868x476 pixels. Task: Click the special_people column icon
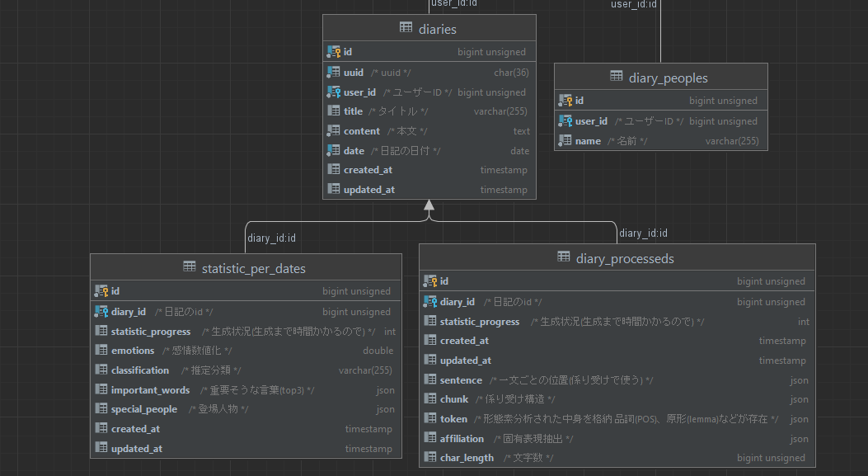point(101,409)
